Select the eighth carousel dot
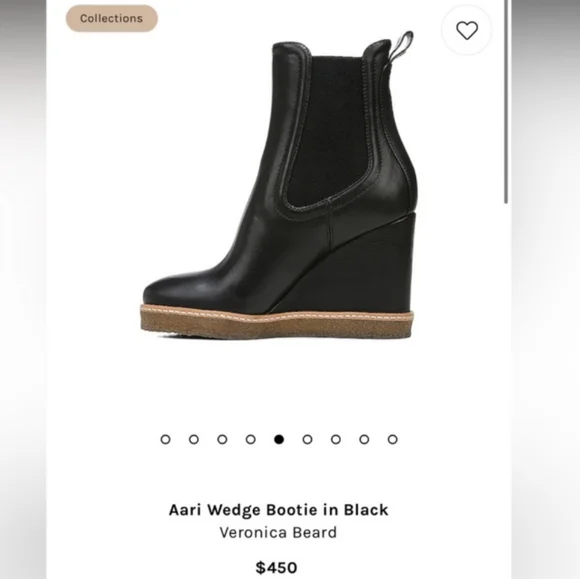 tap(364, 439)
